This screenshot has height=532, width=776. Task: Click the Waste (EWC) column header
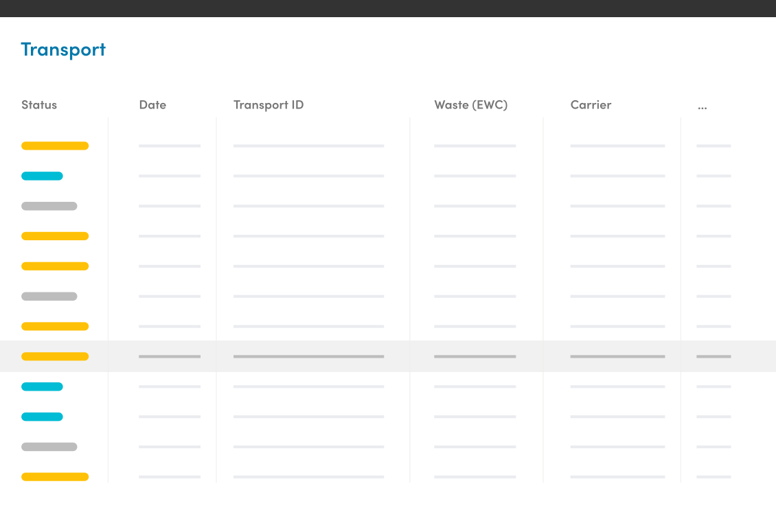470,105
